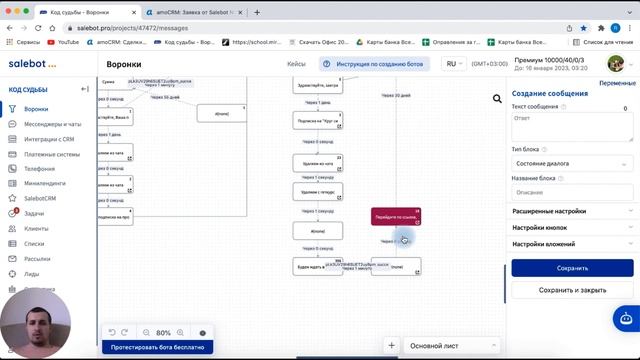Go back in browser history

(x=10, y=28)
